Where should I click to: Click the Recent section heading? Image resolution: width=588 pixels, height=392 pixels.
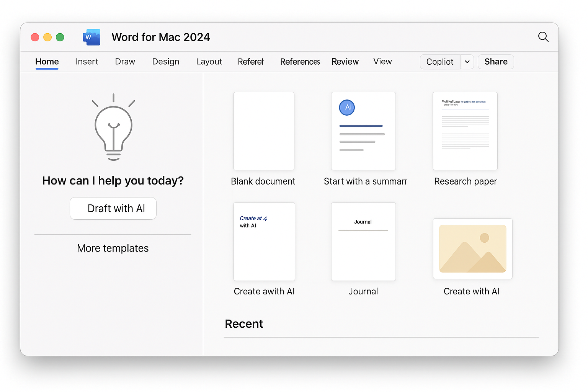pyautogui.click(x=244, y=323)
